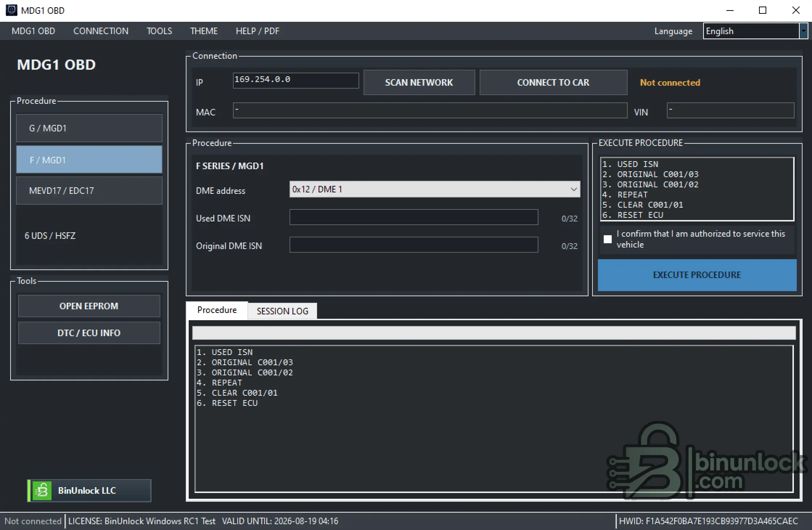Screen dimensions: 812x530
Task: Select the Procedure tab in log area
Action: click(x=217, y=310)
